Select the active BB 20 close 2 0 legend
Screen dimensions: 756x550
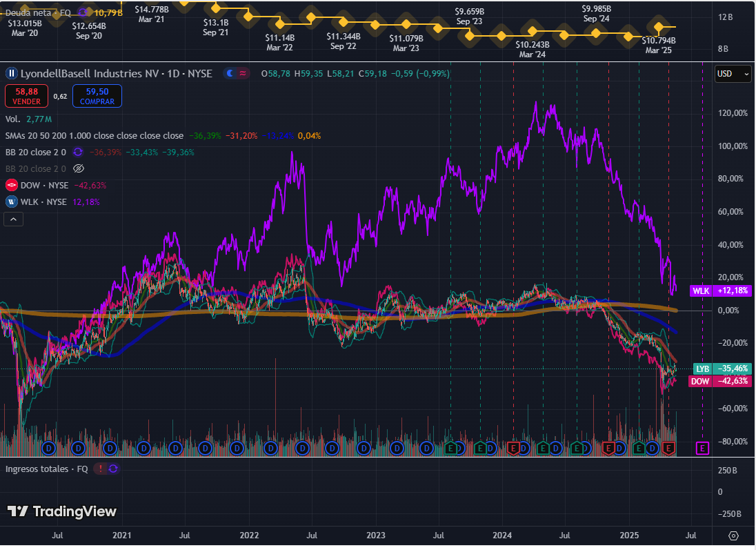click(36, 153)
